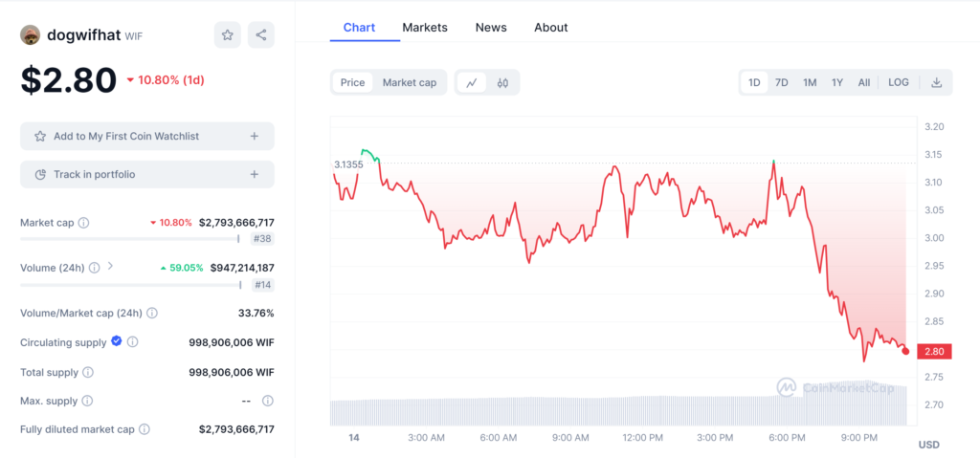Download chart data icon
980x458 pixels.
point(937,83)
